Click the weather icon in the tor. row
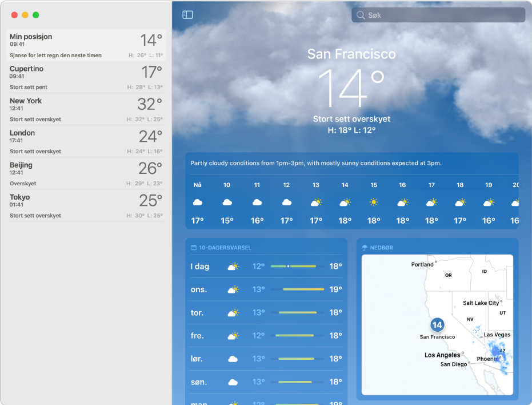Screen dimensions: 532x405 click(233, 312)
